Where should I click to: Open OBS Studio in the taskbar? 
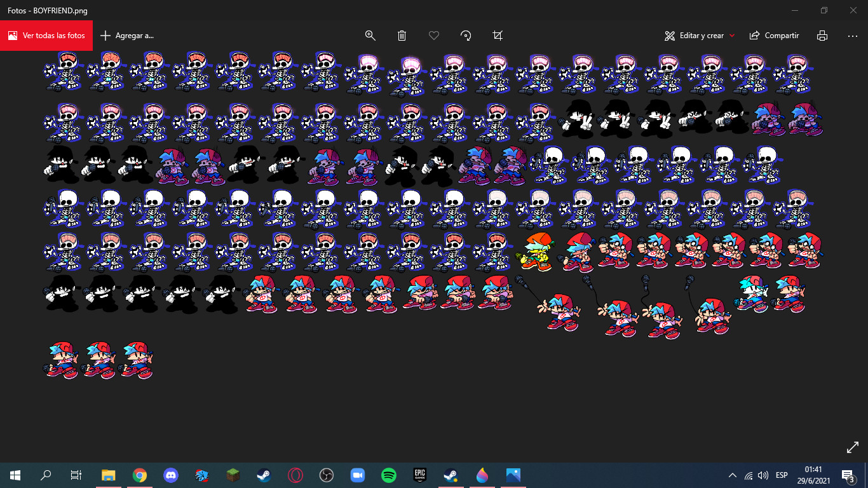click(x=327, y=475)
